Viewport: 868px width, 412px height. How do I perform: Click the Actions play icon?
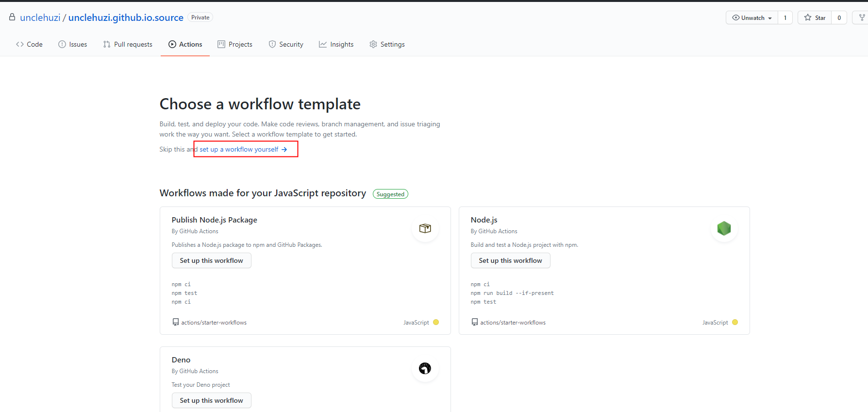coord(172,44)
